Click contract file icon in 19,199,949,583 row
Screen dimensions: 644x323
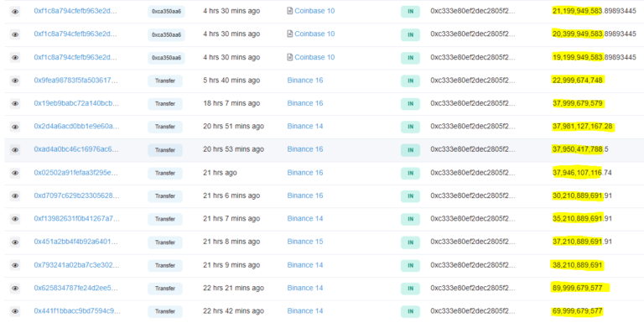pos(289,57)
